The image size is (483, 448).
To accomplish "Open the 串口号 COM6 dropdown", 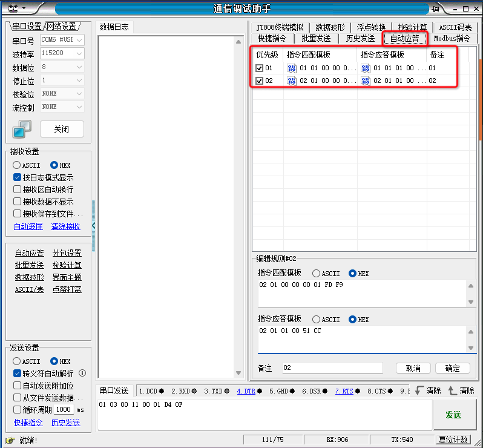I will coord(62,40).
